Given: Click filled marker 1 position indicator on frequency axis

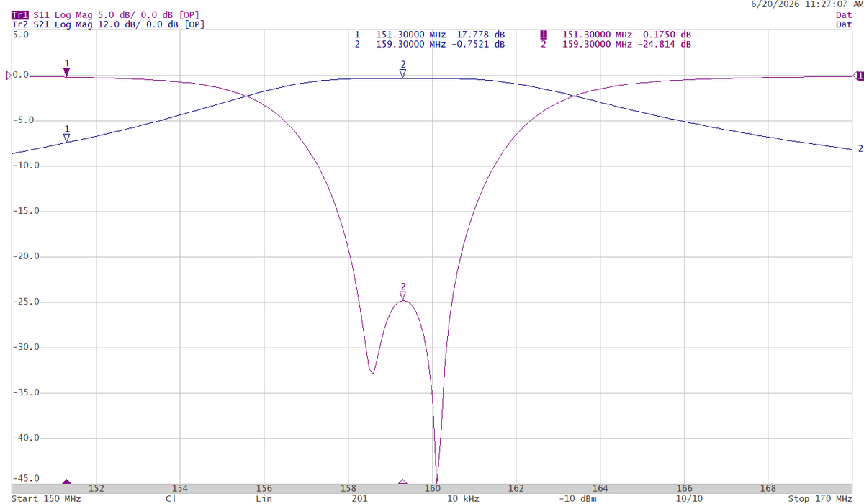Looking at the screenshot, I should [x=67, y=482].
